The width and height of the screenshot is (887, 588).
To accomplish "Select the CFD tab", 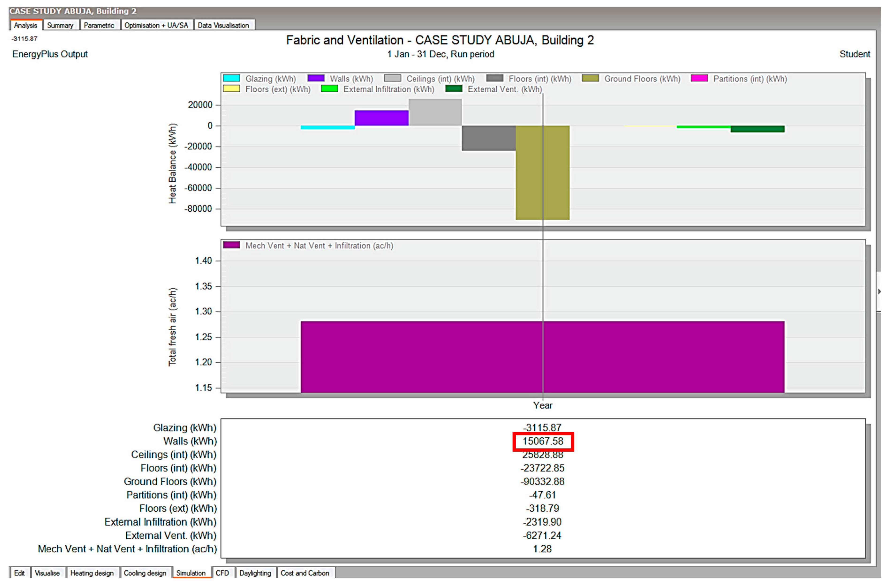I will click(x=222, y=573).
